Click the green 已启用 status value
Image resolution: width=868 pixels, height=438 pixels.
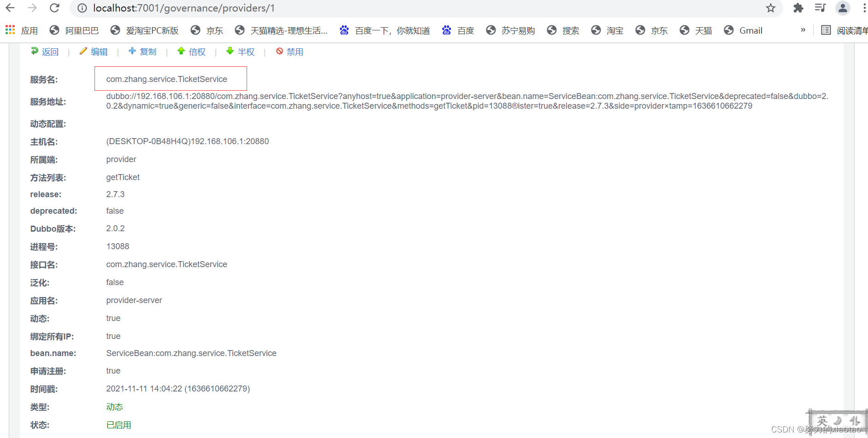coord(119,425)
